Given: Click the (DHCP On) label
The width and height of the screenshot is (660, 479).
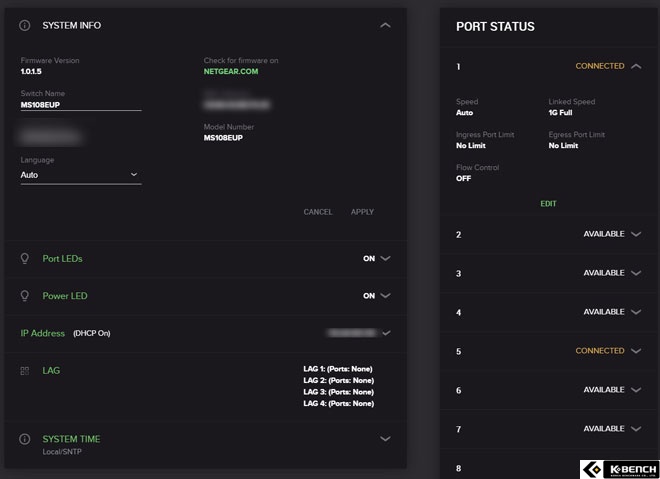Looking at the screenshot, I should pos(92,333).
